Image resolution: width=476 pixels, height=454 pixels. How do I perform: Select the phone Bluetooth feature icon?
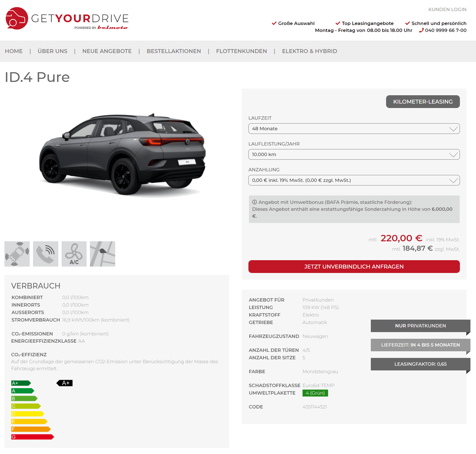[x=46, y=254]
